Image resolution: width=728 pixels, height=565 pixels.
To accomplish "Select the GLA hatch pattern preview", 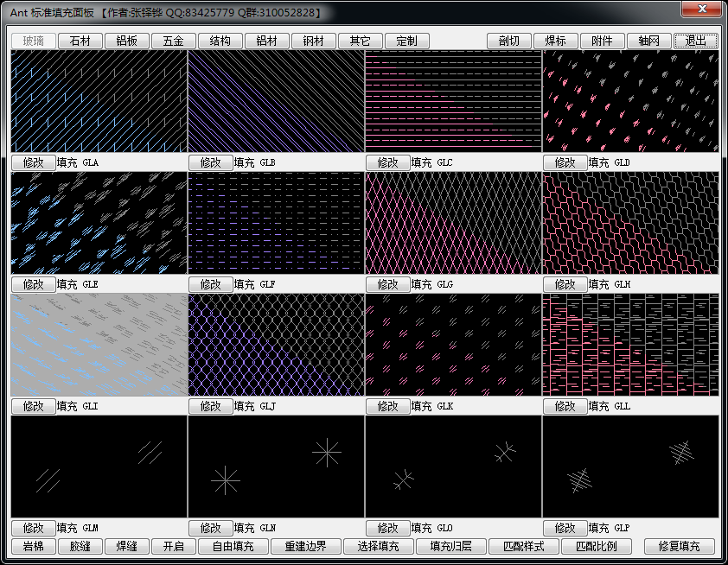I will (99, 101).
